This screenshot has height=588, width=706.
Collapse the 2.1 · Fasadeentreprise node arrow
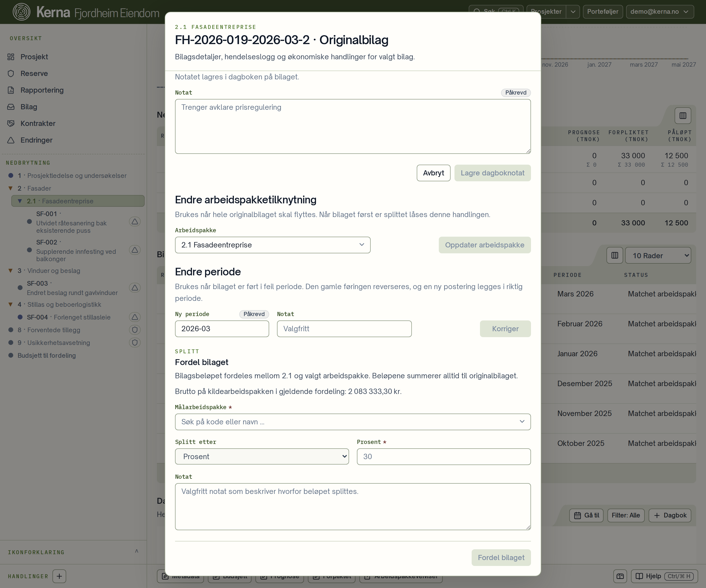point(20,201)
